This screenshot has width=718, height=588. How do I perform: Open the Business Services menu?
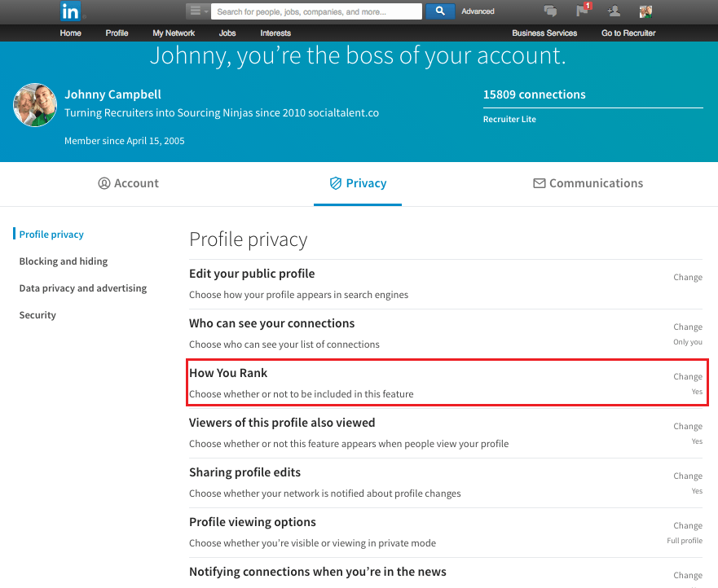pos(544,33)
